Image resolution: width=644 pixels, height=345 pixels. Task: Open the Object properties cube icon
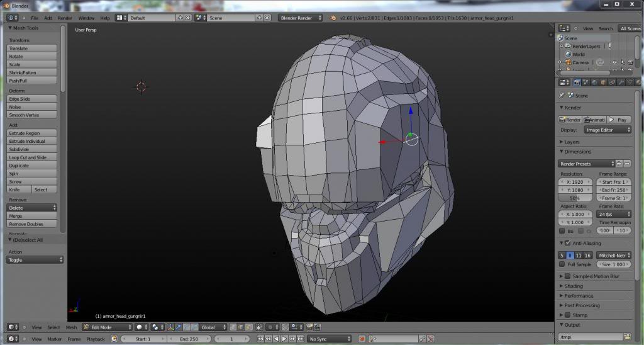point(603,82)
